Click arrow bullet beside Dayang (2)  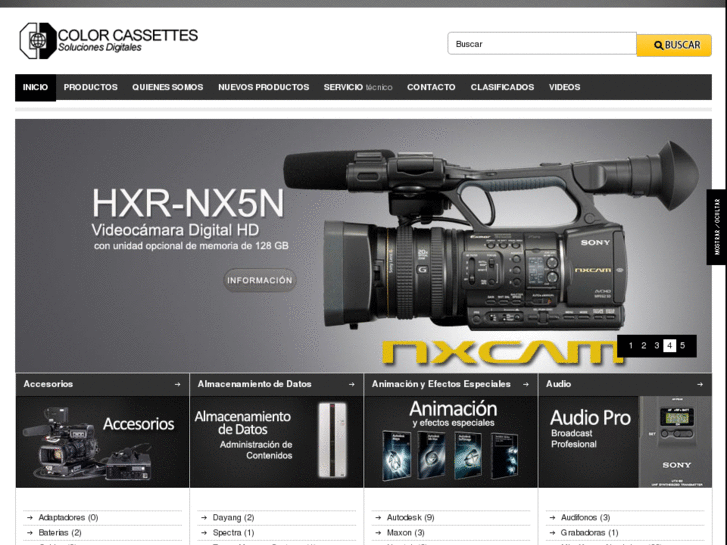click(x=204, y=518)
